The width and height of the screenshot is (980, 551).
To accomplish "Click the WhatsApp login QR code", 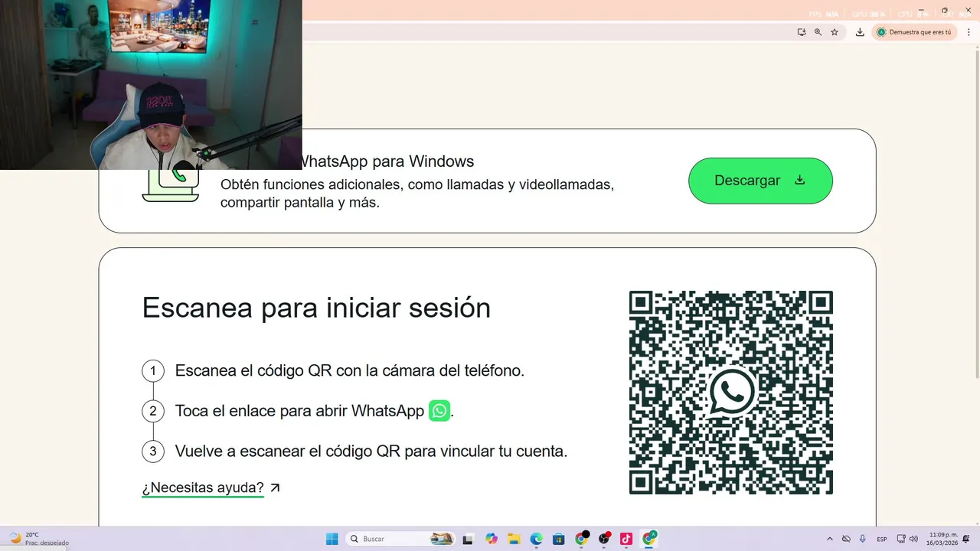I will [731, 393].
